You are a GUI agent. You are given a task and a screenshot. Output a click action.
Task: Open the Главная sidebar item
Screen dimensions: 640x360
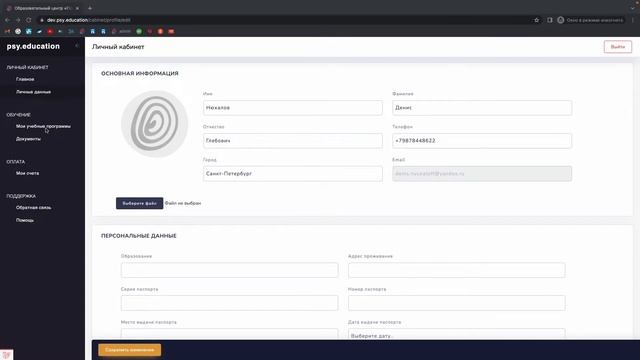[25, 79]
